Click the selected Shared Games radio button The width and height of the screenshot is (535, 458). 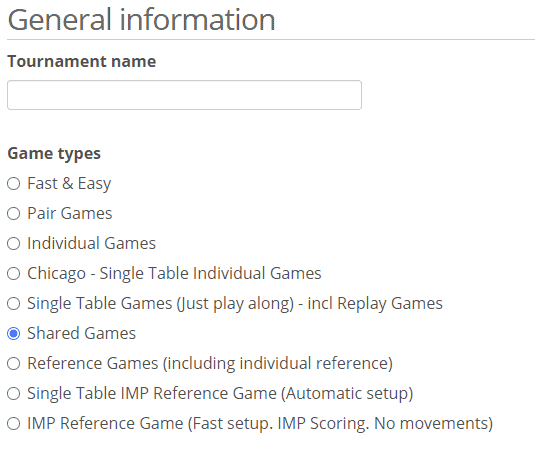pyautogui.click(x=14, y=333)
